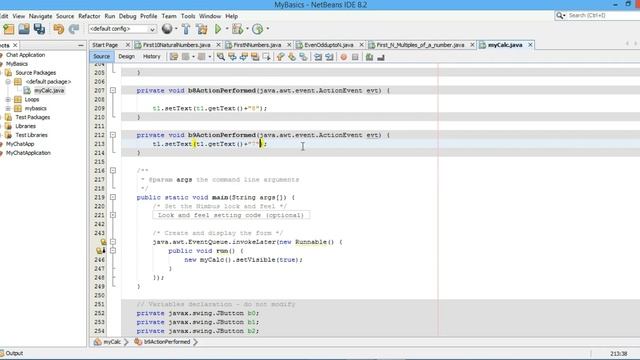Collapse the <default package> tree node

[x=8, y=82]
